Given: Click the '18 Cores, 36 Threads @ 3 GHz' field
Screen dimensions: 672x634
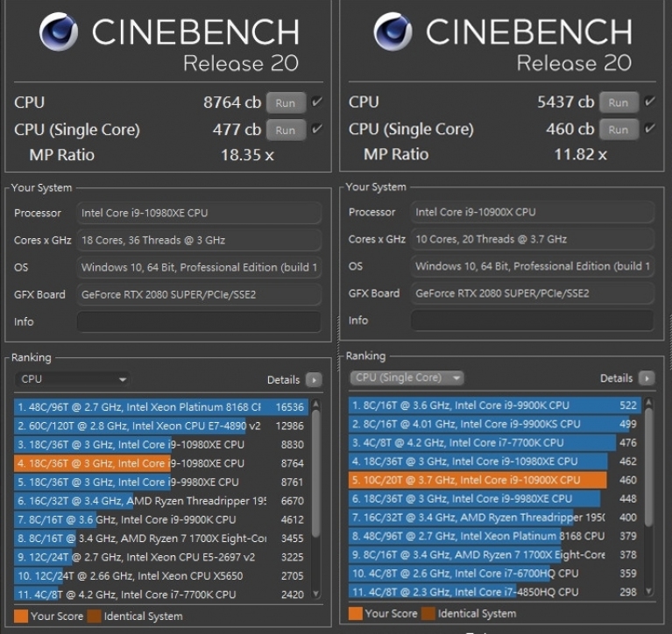Looking at the screenshot, I should [x=199, y=240].
